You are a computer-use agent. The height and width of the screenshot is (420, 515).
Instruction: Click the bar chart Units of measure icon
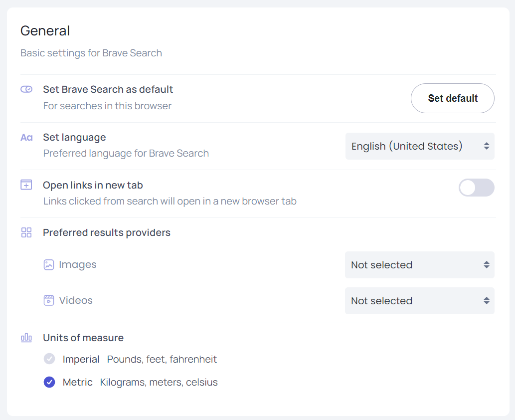(26, 338)
